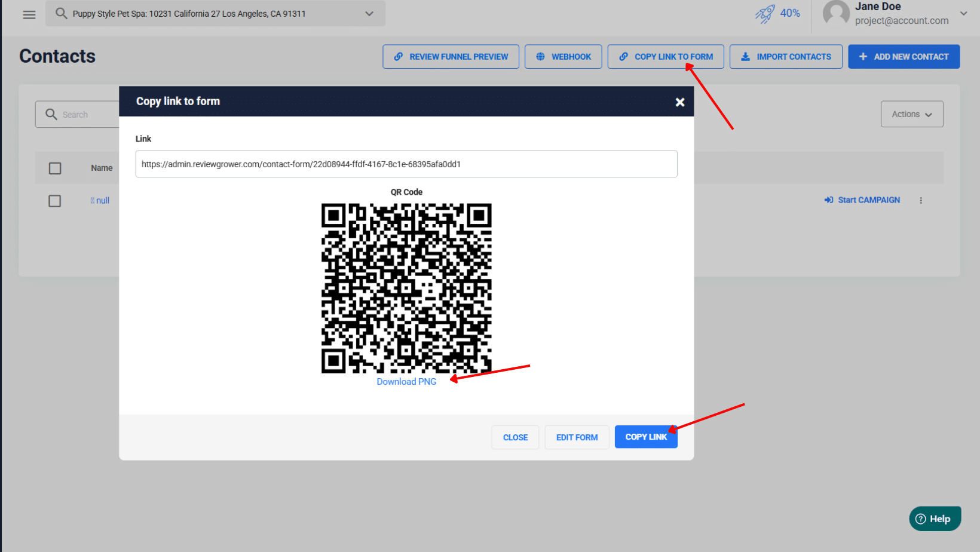Click the QR code image

[x=406, y=288]
